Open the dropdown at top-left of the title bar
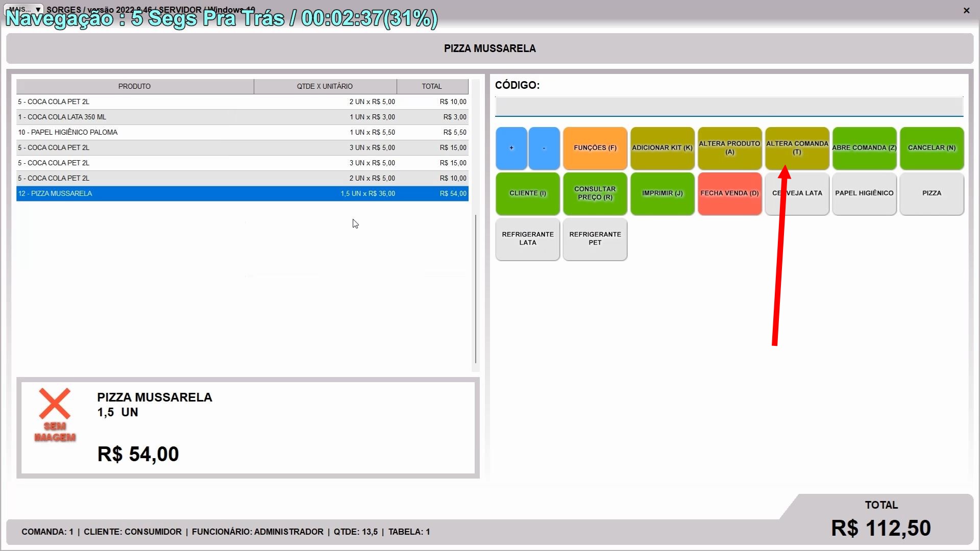The width and height of the screenshot is (980, 551). pyautogui.click(x=24, y=10)
